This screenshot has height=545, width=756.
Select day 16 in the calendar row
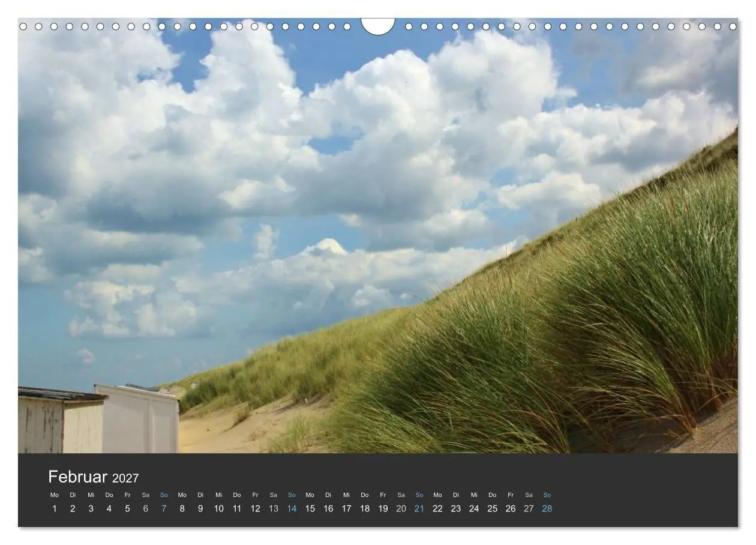click(x=328, y=508)
